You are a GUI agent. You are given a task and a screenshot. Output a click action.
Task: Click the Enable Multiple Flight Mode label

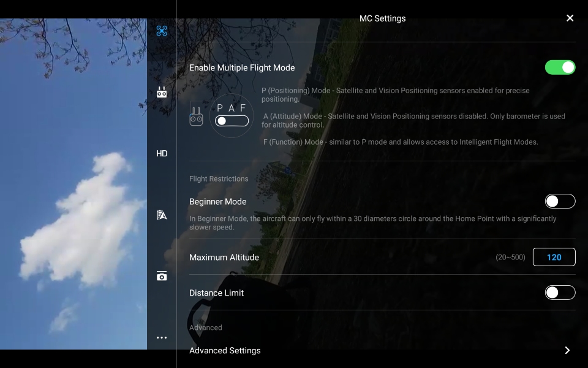242,67
